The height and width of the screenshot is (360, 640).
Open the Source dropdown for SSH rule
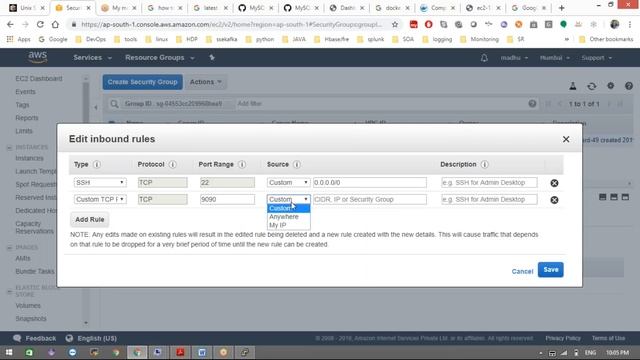tap(289, 182)
